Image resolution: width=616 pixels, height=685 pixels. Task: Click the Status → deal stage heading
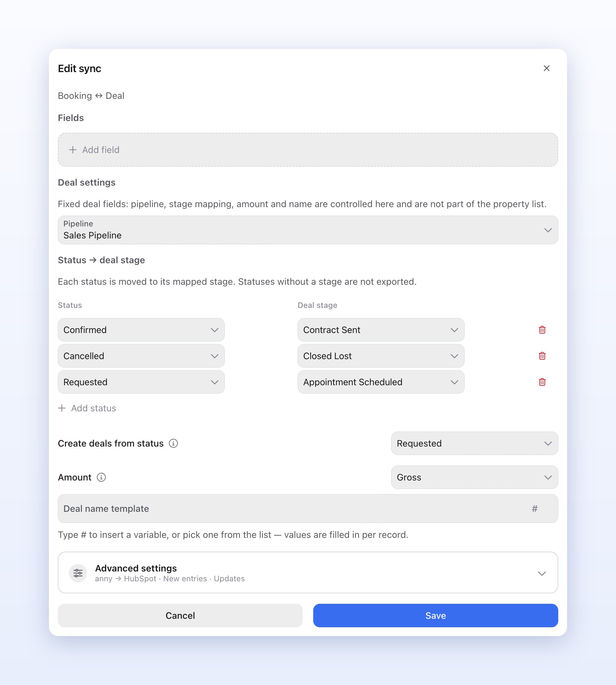click(x=101, y=260)
